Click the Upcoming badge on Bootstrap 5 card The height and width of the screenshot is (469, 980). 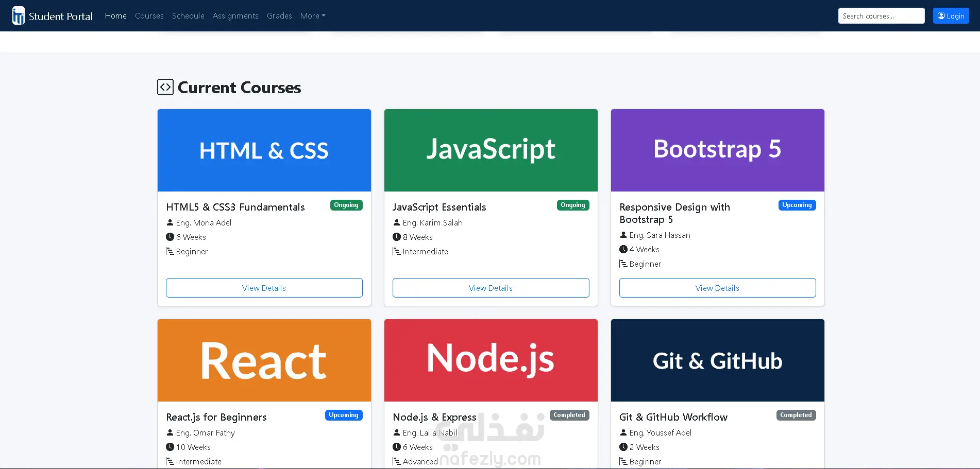tap(797, 205)
